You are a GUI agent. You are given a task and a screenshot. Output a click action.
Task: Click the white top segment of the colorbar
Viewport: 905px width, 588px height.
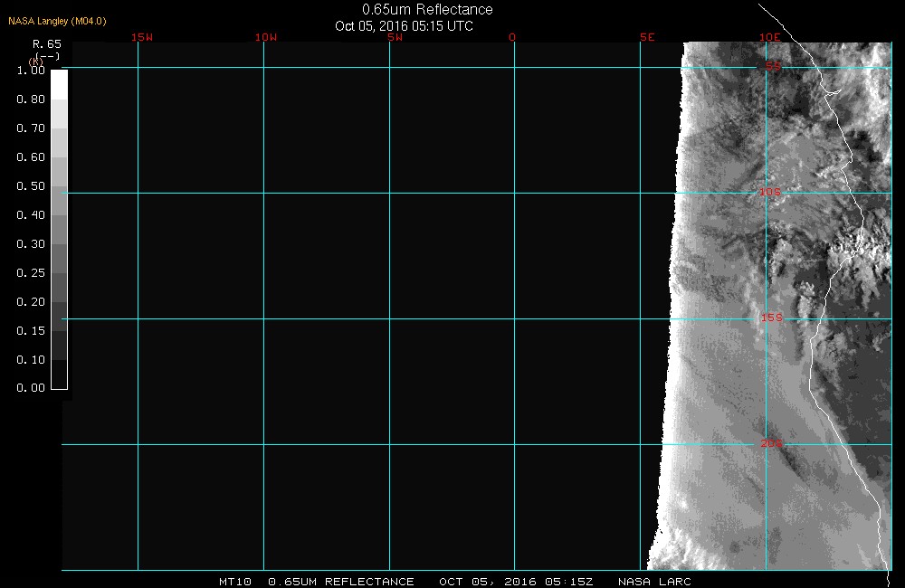pyautogui.click(x=60, y=85)
